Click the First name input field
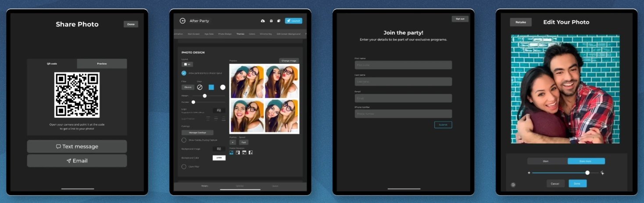 [403, 65]
